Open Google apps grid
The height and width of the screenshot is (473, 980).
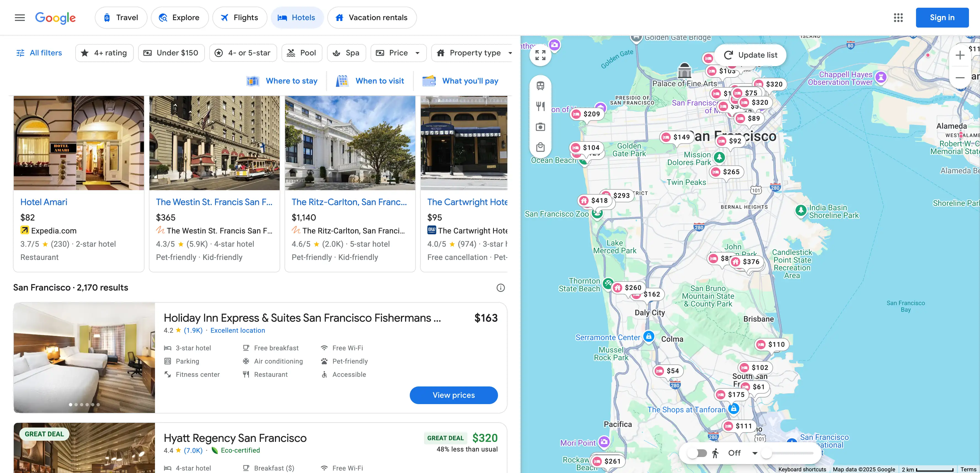tap(898, 17)
